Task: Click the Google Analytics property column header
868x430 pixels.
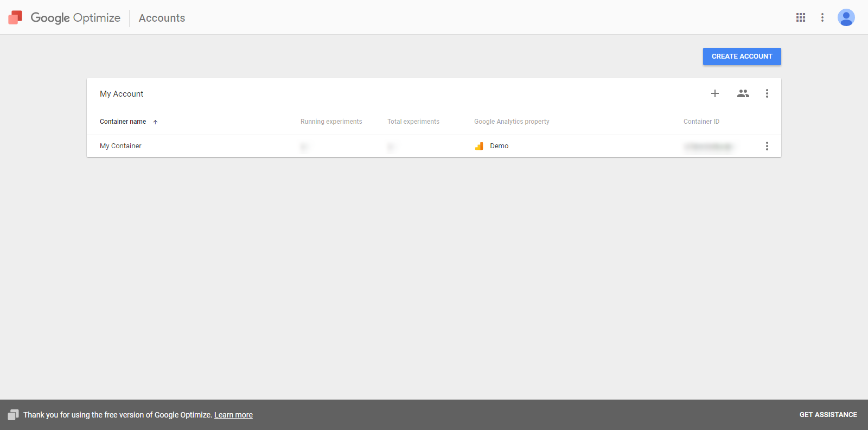Action: click(512, 122)
